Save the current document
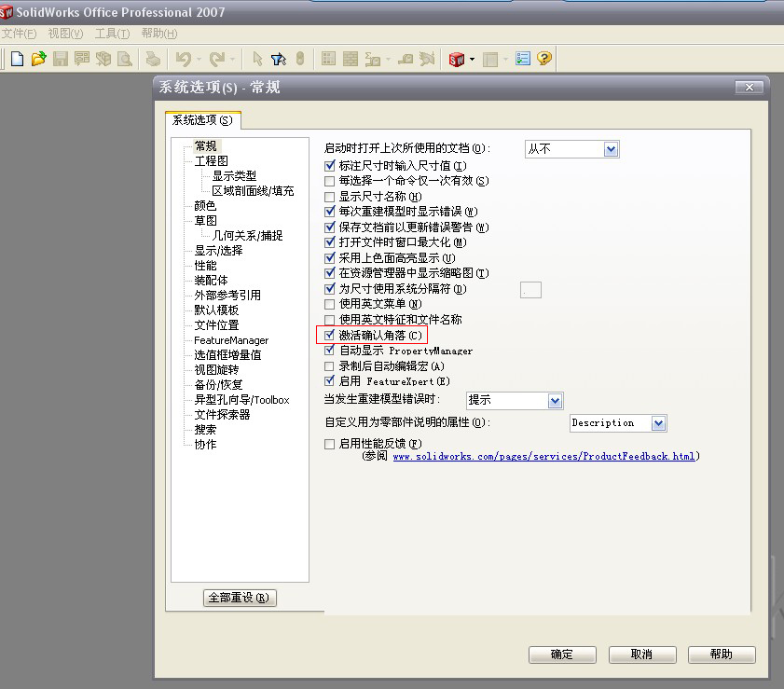This screenshot has height=689, width=784. tap(60, 58)
